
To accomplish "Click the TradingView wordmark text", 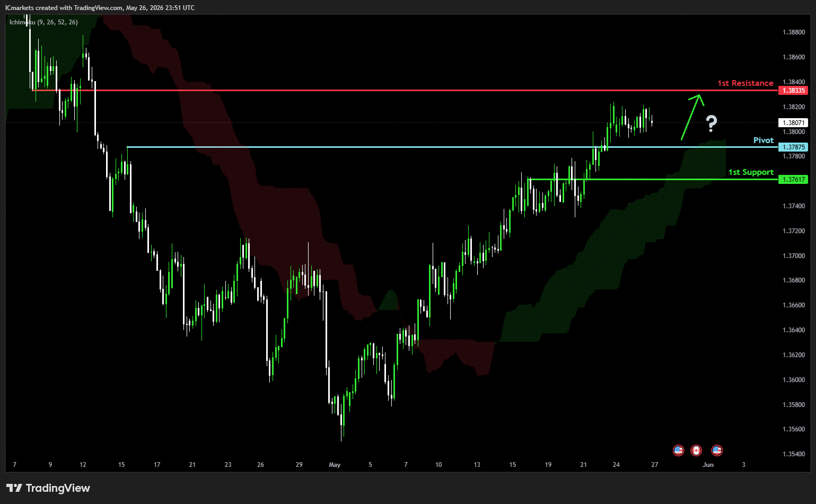I will 58,488.
